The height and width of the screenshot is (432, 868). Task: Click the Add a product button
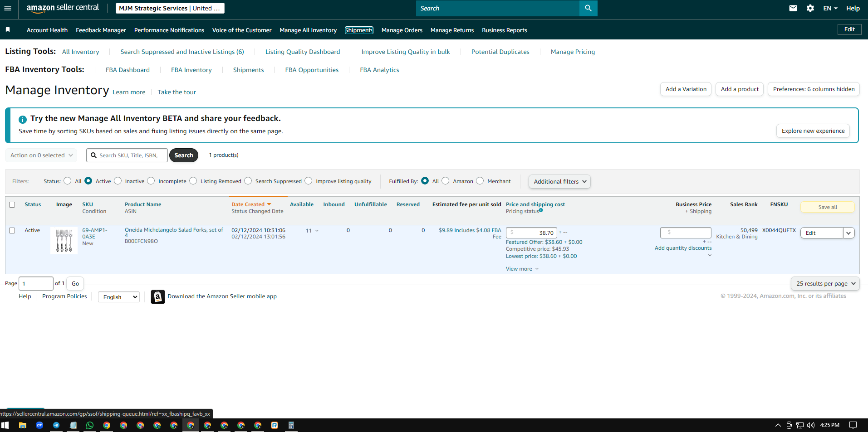click(740, 89)
